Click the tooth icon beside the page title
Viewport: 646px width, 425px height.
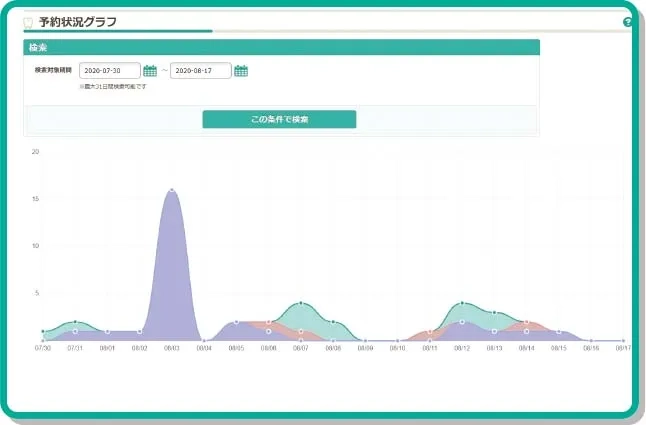(x=29, y=22)
